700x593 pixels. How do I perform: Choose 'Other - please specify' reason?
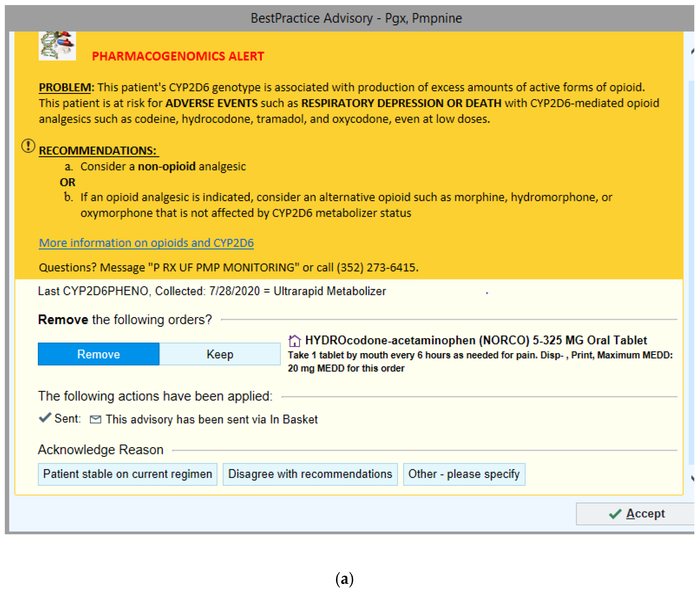click(x=464, y=474)
